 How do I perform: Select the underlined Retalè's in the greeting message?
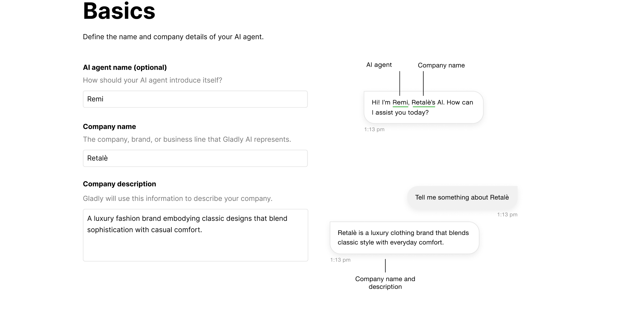423,102
